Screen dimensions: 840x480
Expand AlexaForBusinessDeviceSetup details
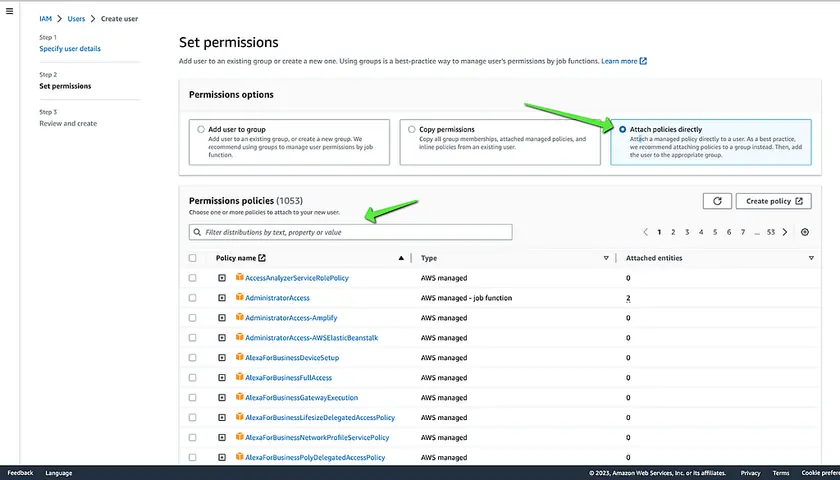tap(222, 358)
